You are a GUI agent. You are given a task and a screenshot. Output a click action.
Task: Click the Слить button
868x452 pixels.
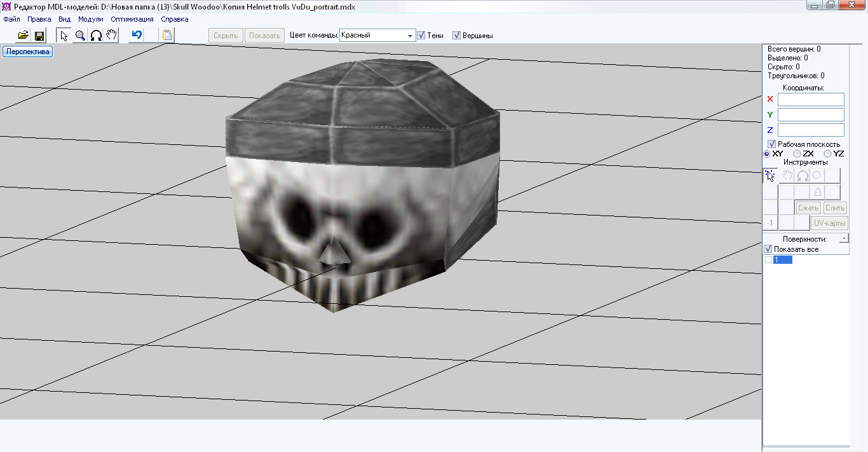coord(835,208)
